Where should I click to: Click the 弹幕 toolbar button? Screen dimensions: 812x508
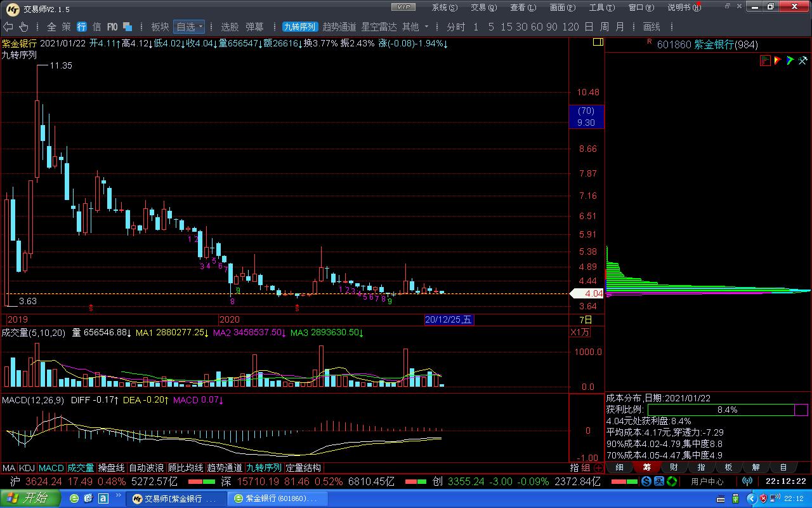tap(254, 27)
